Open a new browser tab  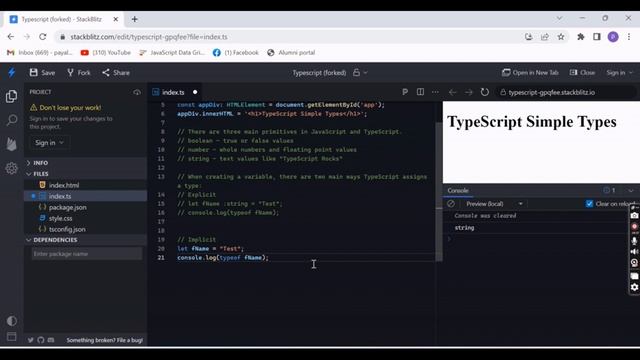(x=135, y=19)
